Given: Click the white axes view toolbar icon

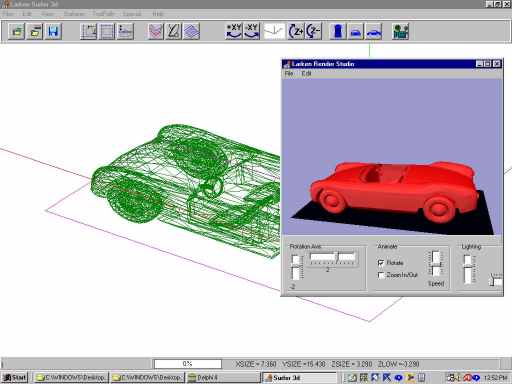Looking at the screenshot, I should (x=274, y=32).
